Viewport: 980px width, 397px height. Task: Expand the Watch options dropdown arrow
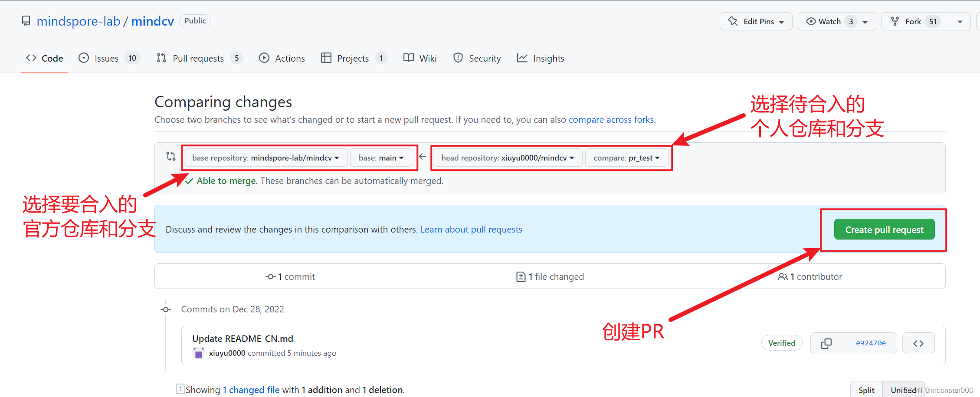coord(865,22)
